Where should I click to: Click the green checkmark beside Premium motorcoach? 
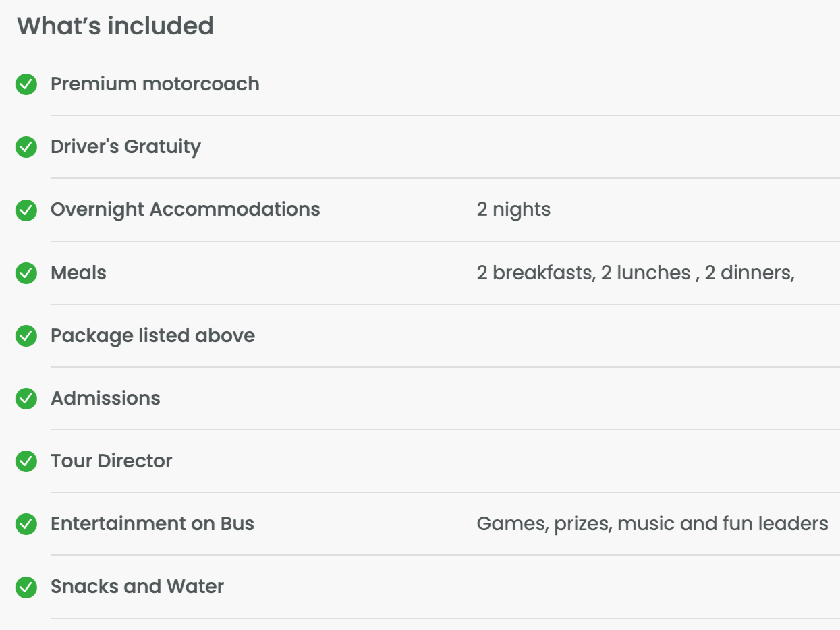point(26,84)
